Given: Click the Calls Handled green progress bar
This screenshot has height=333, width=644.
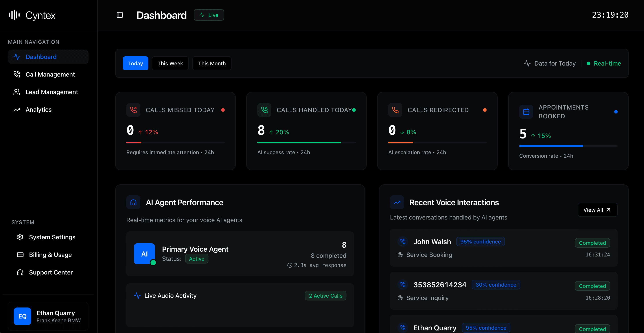Looking at the screenshot, I should pos(307,142).
